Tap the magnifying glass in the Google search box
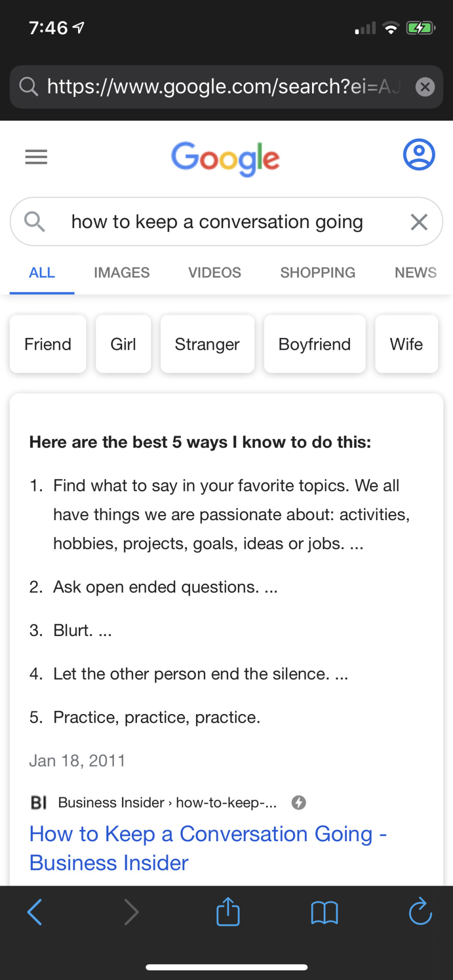The height and width of the screenshot is (980, 453). tap(34, 222)
